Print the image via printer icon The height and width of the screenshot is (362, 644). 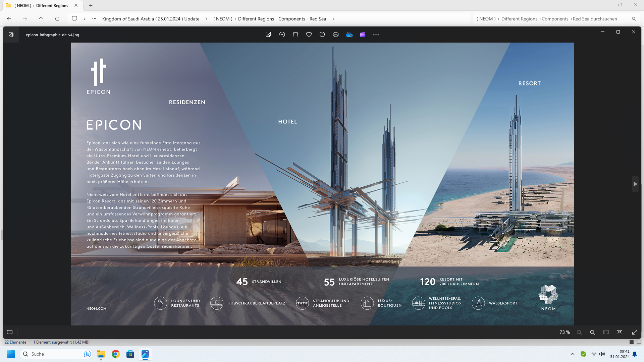(336, 35)
